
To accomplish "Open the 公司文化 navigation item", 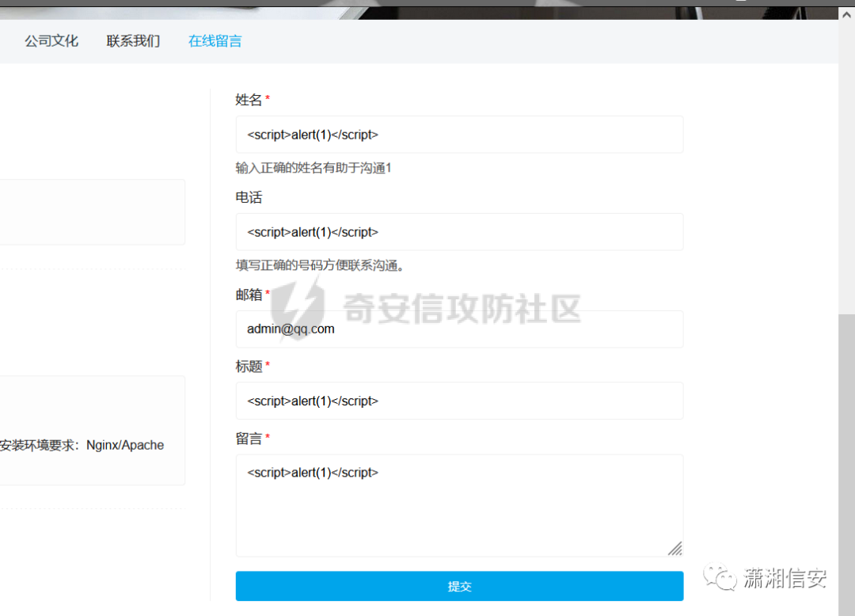I will (x=51, y=41).
